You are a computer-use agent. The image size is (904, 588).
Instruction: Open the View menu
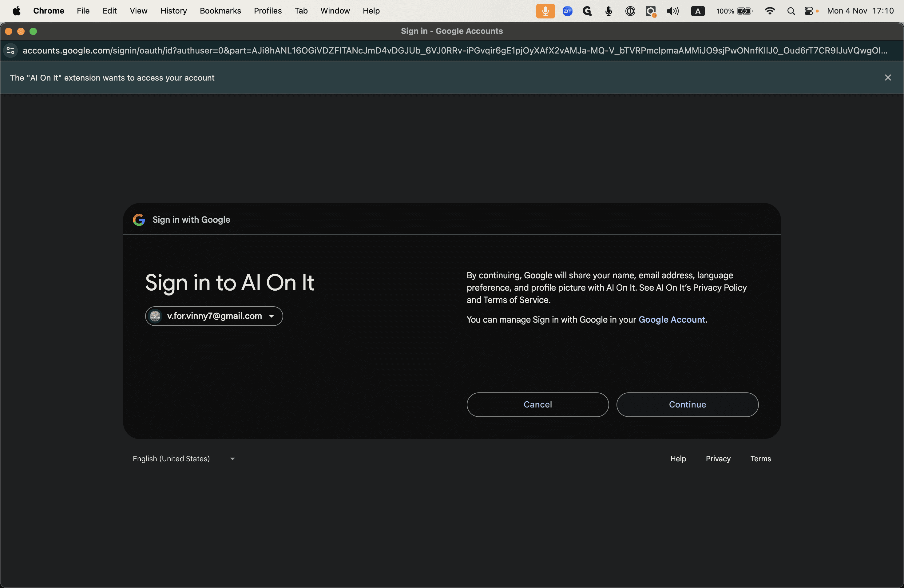click(x=138, y=11)
